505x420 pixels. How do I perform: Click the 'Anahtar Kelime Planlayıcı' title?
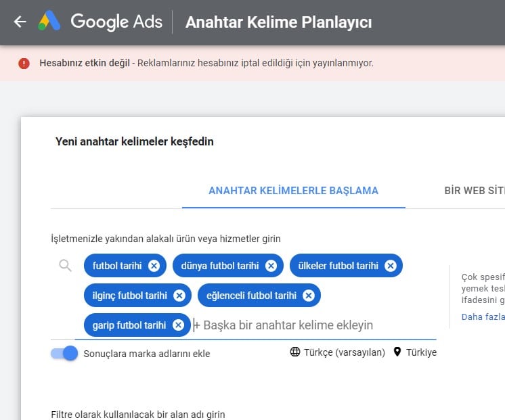click(279, 22)
